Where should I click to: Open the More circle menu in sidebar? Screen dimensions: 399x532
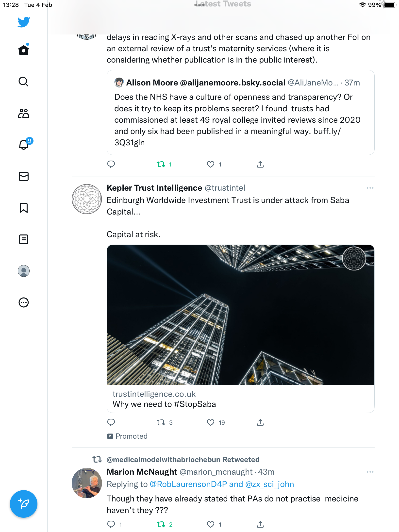tap(24, 302)
